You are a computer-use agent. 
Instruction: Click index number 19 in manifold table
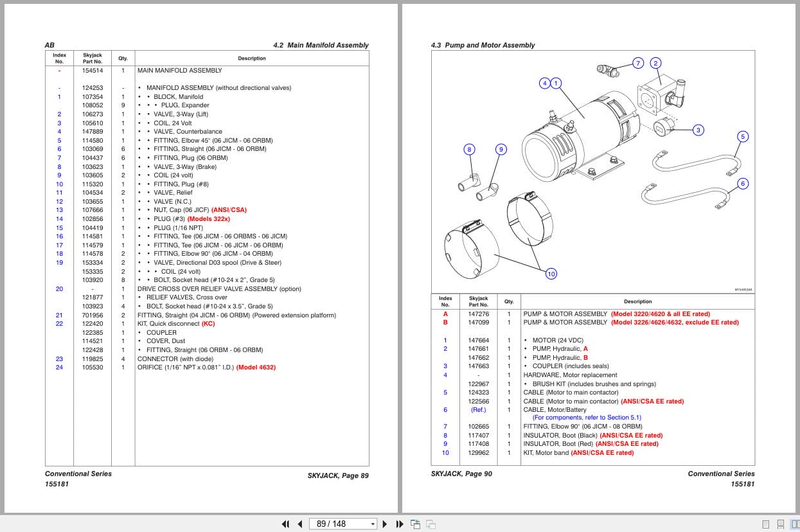point(59,263)
